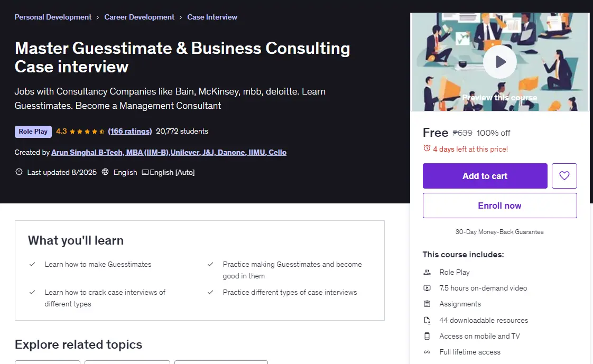Click 'Preview this course' caption
The width and height of the screenshot is (593, 364).
pos(499,98)
